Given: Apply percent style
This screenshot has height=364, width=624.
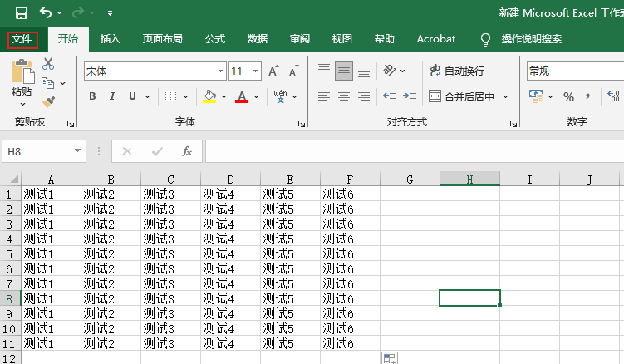Looking at the screenshot, I should [568, 96].
